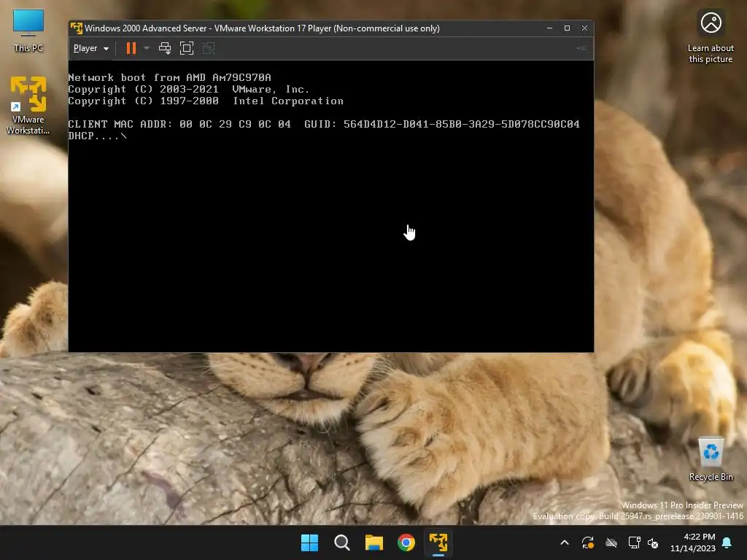747x560 pixels.
Task: Close the VMware Player window
Action: coord(584,28)
